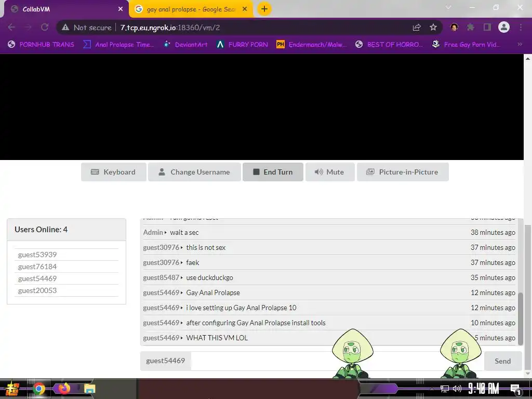Screen dimensions: 532x399
Task: Select user guest76184 in list
Action: click(37, 267)
